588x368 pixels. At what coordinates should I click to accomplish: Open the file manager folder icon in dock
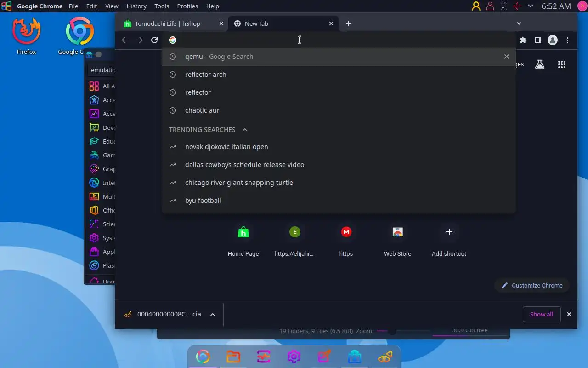233,356
